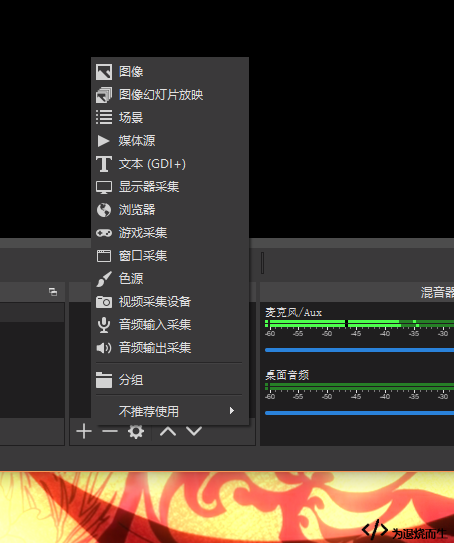Click the 麦克风/Aux blue volume slider
Screen dimensions: 454x543
click(359, 350)
